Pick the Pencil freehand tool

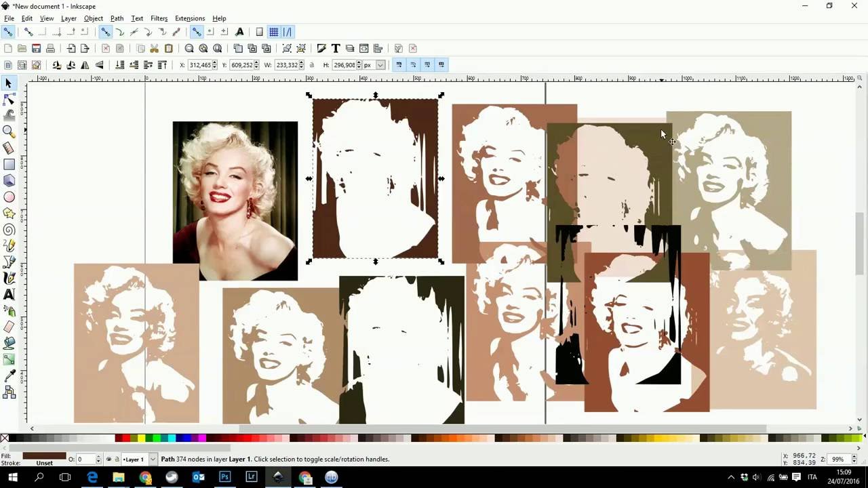click(9, 245)
